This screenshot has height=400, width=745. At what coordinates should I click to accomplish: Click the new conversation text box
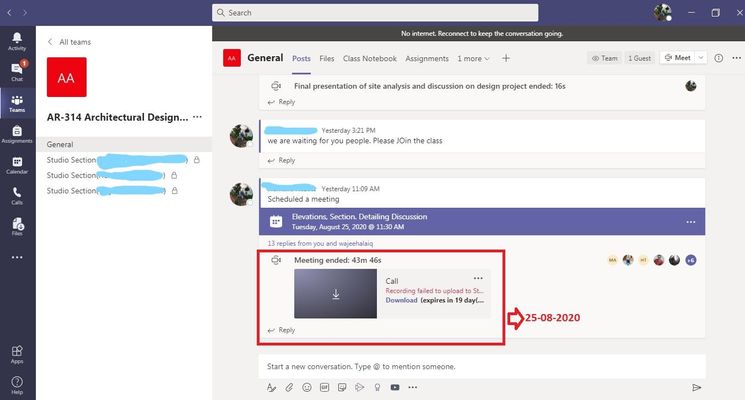482,366
